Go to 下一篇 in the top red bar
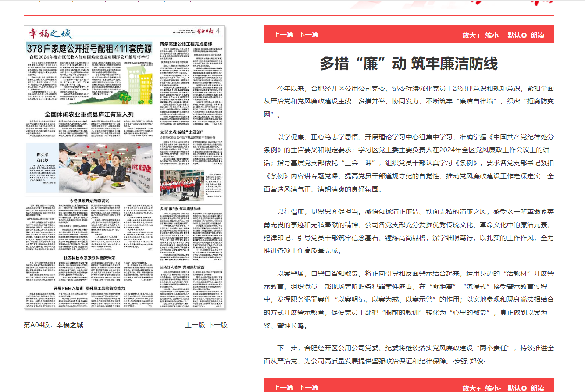This screenshot has width=585, height=392. [308, 35]
